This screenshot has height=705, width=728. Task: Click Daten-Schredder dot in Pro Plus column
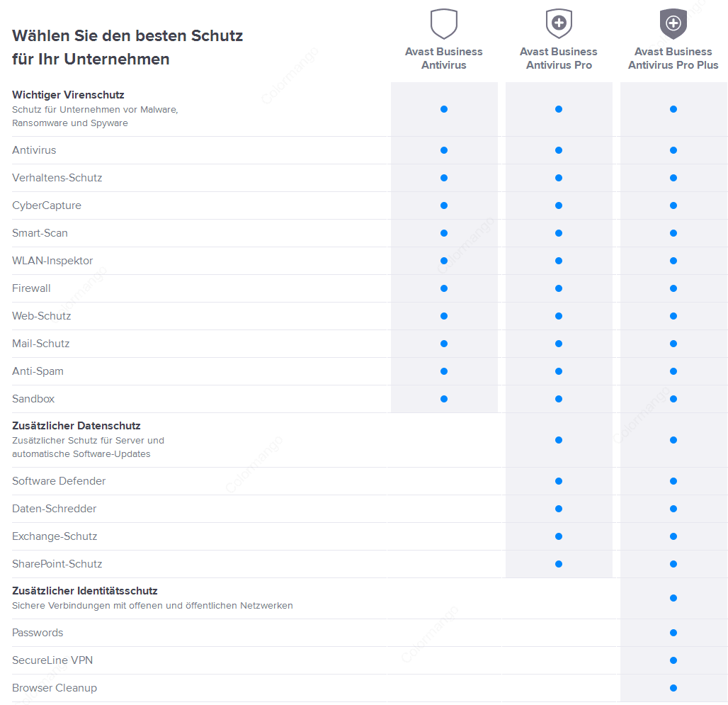pos(673,509)
